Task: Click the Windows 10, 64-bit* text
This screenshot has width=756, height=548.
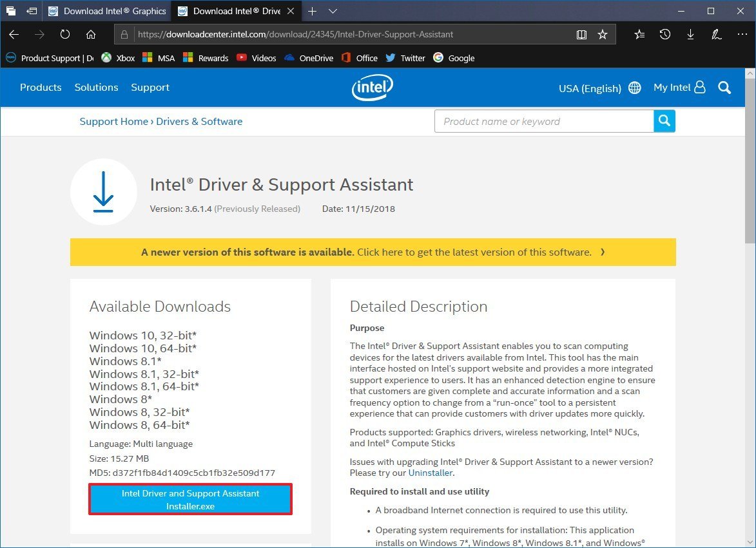Action: pyautogui.click(x=142, y=348)
